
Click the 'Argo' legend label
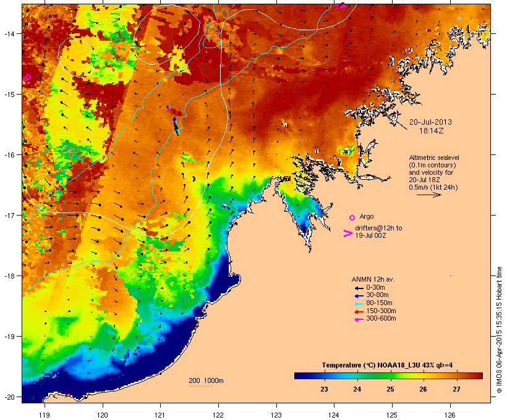coord(367,216)
